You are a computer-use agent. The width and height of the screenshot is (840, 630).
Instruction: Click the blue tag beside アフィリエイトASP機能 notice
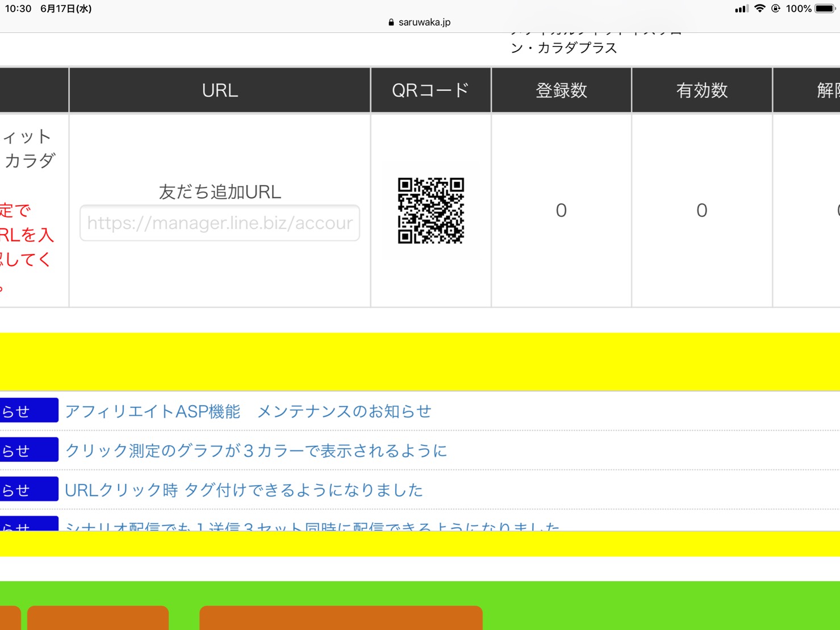28,410
